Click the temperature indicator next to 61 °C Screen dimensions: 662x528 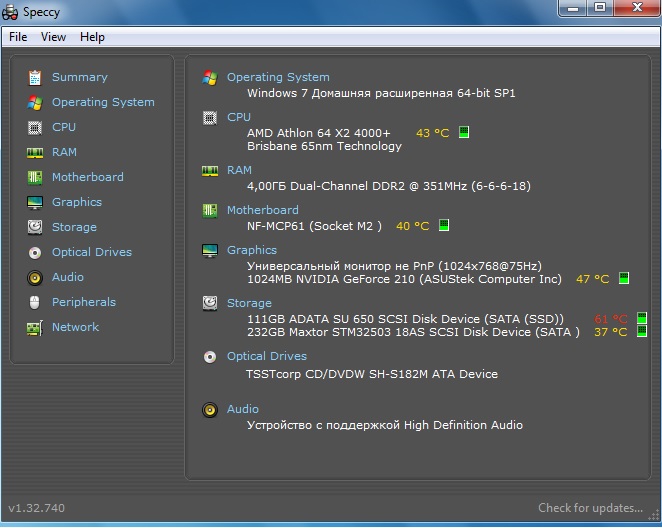coord(642,318)
